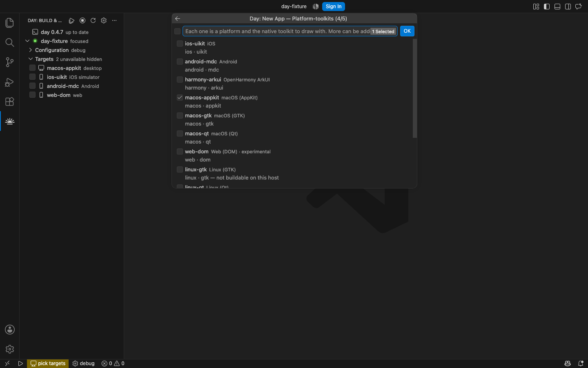Click the '2 unavailable hidden' label
This screenshot has width=588, height=368.
(x=79, y=59)
